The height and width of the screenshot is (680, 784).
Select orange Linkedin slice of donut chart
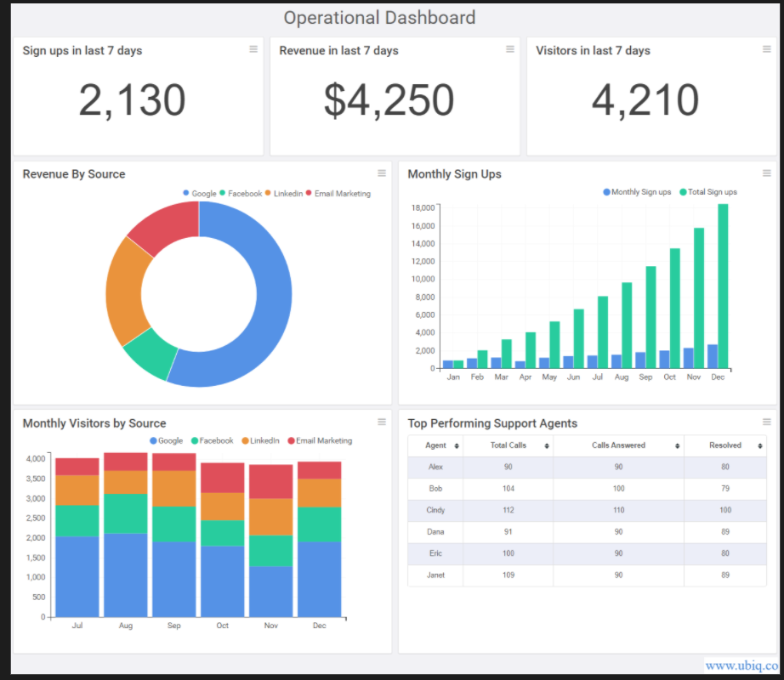click(x=125, y=294)
